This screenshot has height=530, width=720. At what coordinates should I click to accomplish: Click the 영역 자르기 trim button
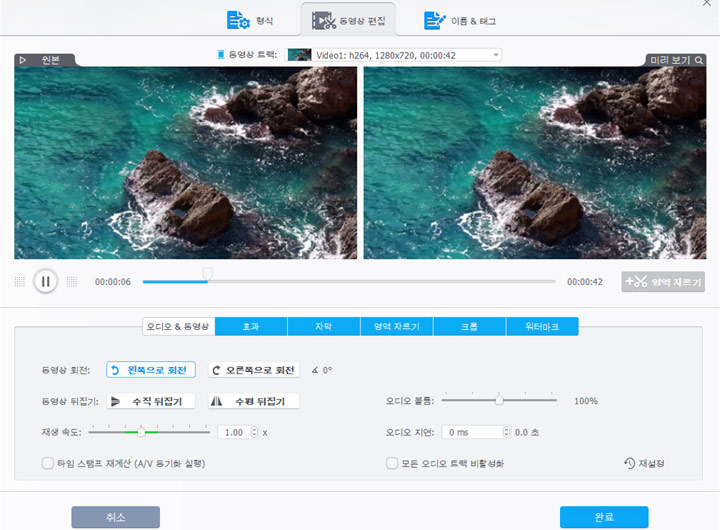(663, 282)
